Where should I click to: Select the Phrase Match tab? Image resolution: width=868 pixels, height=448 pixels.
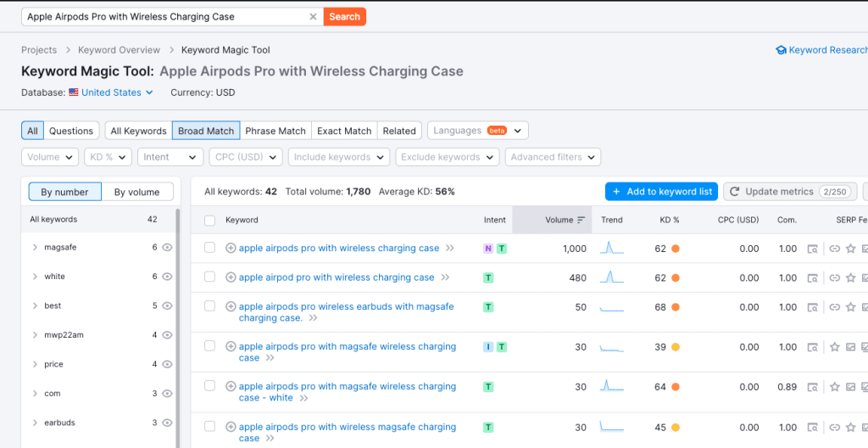275,131
